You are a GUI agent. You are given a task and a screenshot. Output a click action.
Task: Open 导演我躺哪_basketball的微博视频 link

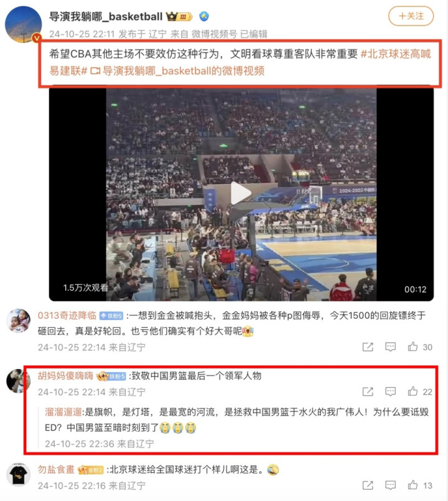178,70
